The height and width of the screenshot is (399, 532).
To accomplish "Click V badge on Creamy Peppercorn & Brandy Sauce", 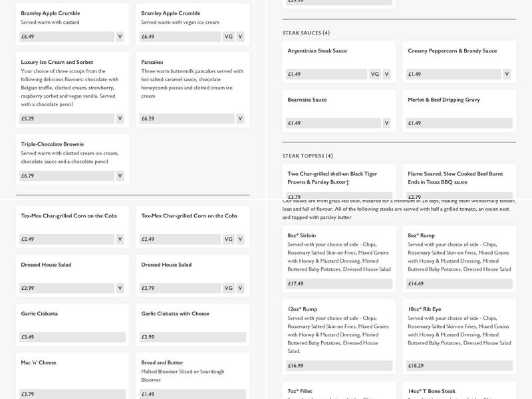I will tap(507, 74).
